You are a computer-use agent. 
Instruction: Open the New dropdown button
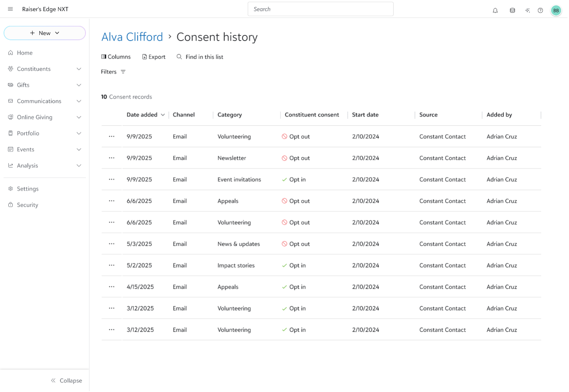click(x=45, y=33)
